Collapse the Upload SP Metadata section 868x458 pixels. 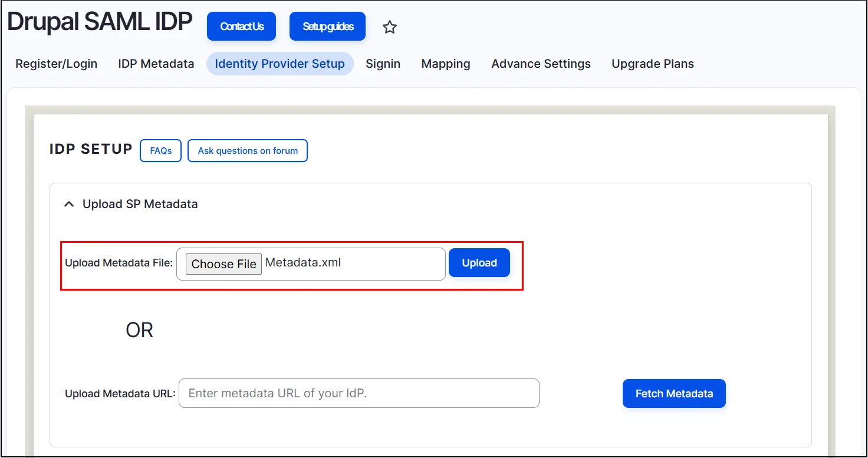(69, 205)
